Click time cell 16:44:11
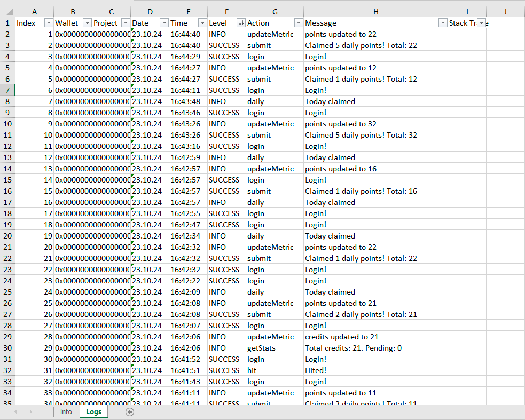This screenshot has height=420, width=525. [188, 90]
